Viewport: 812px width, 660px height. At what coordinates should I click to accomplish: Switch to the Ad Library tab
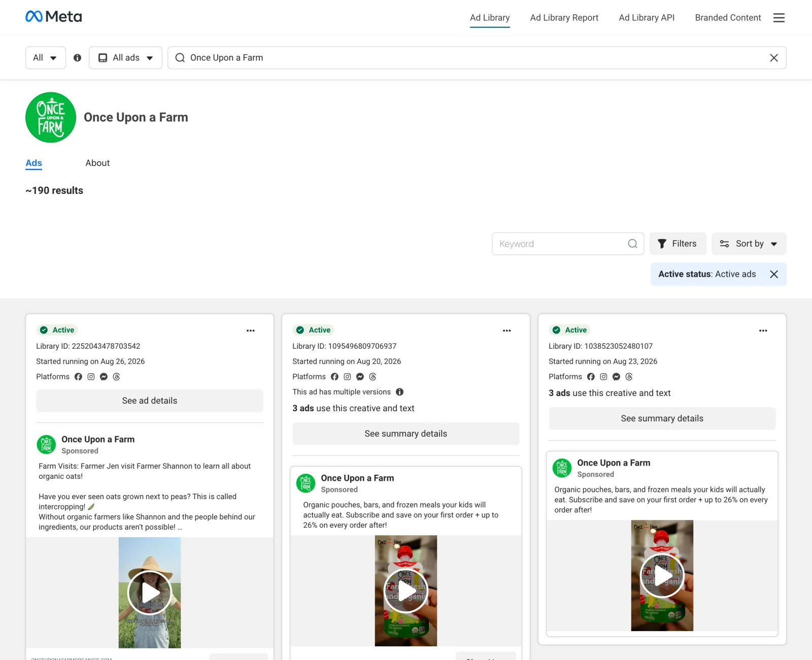tap(490, 18)
